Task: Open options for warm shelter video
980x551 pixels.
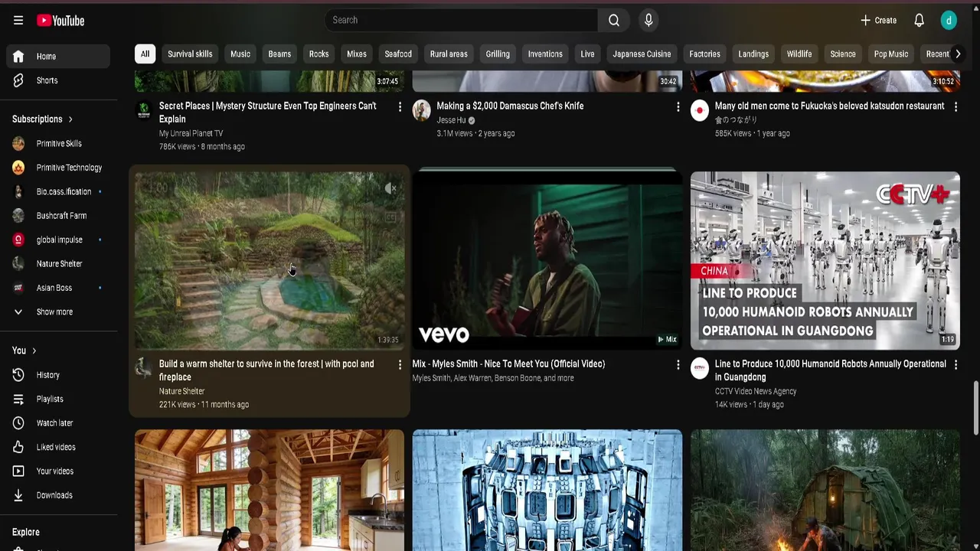Action: 400,365
